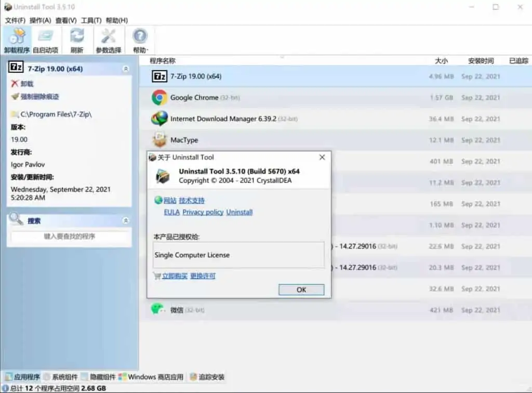This screenshot has width=532, height=393.
Task: Open the Privacy policy link
Action: click(x=203, y=212)
